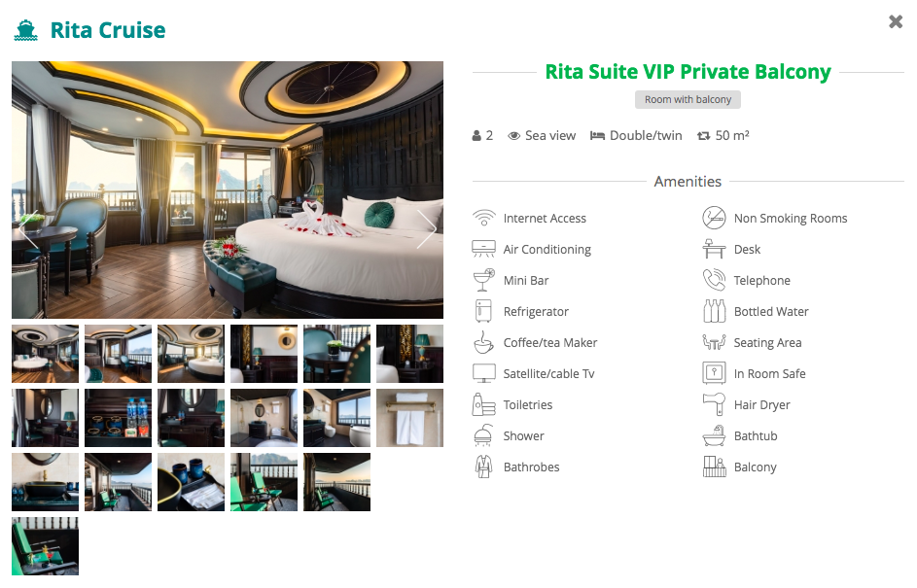Viewport: 917px width, 588px height.
Task: Click the Double/twin bed icon
Action: tap(597, 136)
